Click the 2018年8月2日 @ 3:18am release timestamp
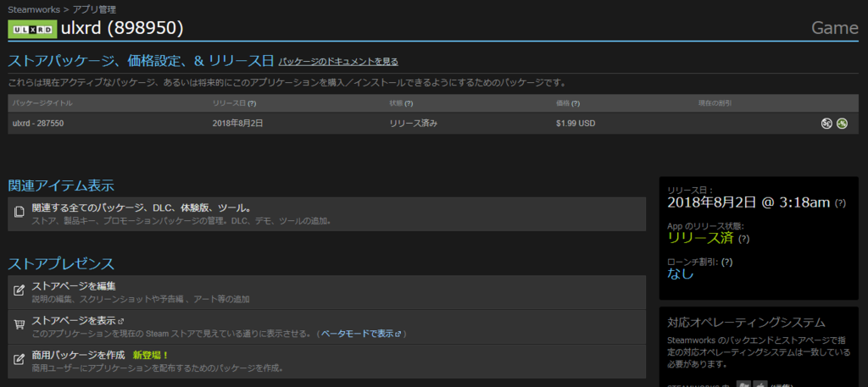 click(748, 202)
